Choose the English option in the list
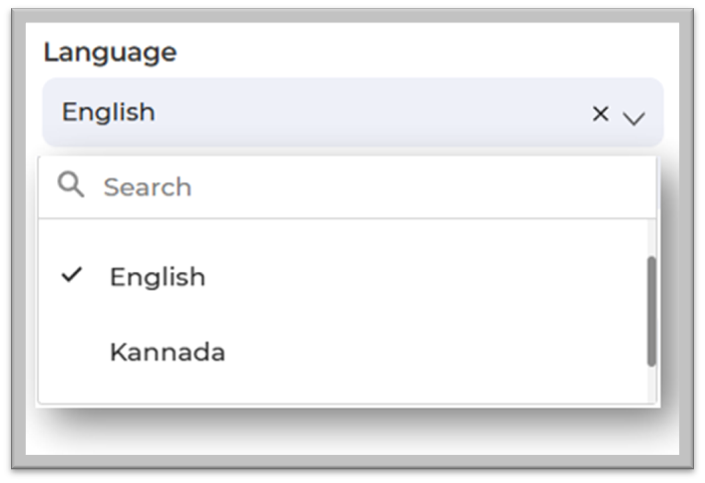Screen dimensions: 705x483 coord(157,277)
